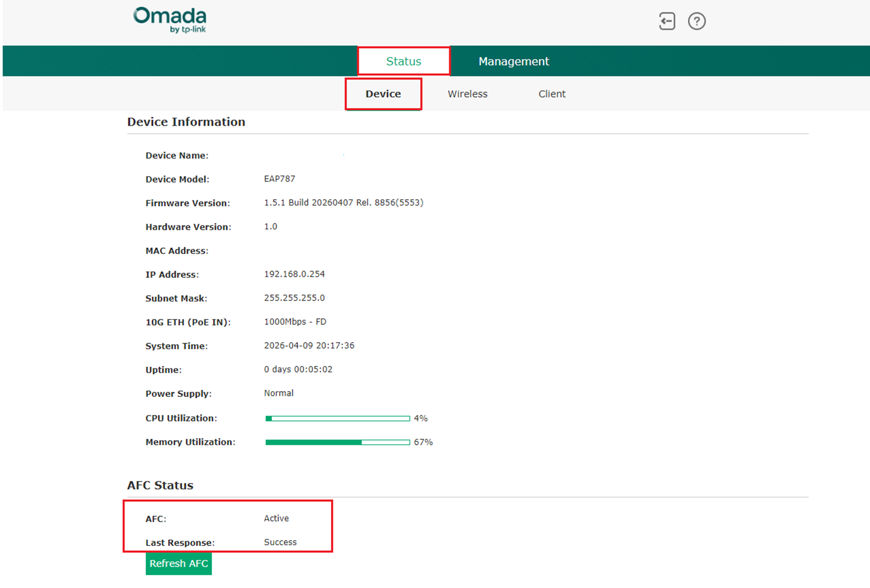Switch to the Wireless tab
Screen dimensions: 870x588
coord(467,94)
